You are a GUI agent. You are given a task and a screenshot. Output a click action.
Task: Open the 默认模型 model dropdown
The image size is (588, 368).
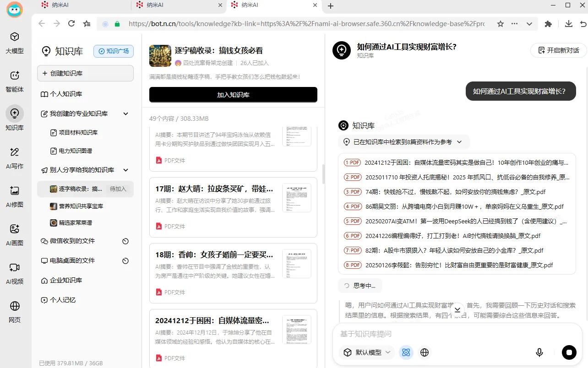point(367,352)
